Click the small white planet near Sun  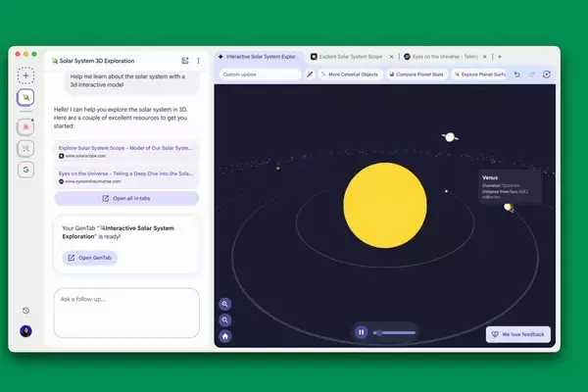click(x=446, y=191)
